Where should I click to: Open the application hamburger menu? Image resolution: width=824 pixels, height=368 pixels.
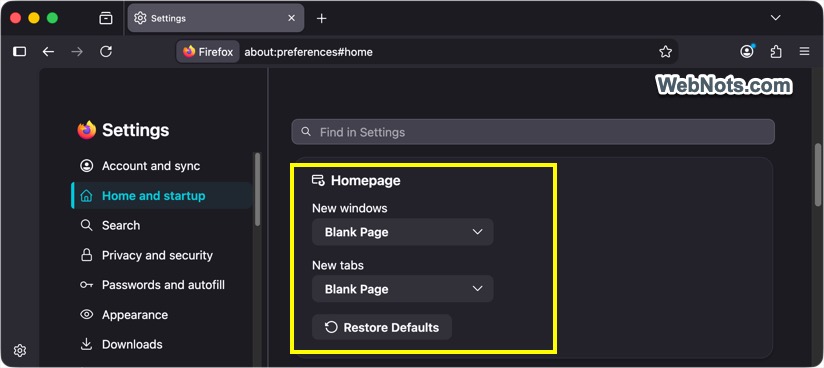click(x=804, y=52)
